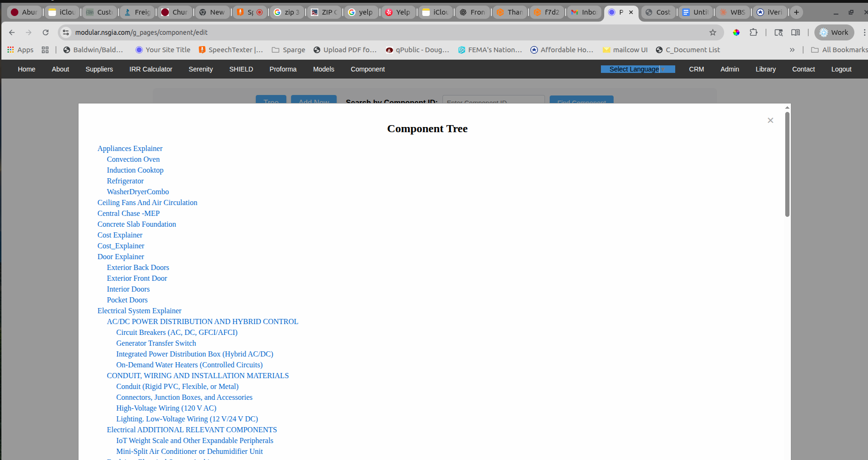Switch to the Yelp browser tab
Screen dimensions: 868x460
(x=398, y=12)
